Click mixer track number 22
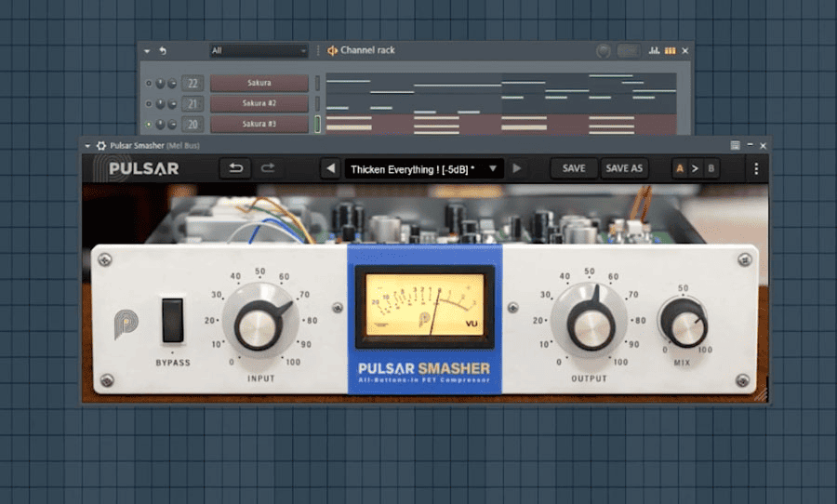 (x=193, y=84)
